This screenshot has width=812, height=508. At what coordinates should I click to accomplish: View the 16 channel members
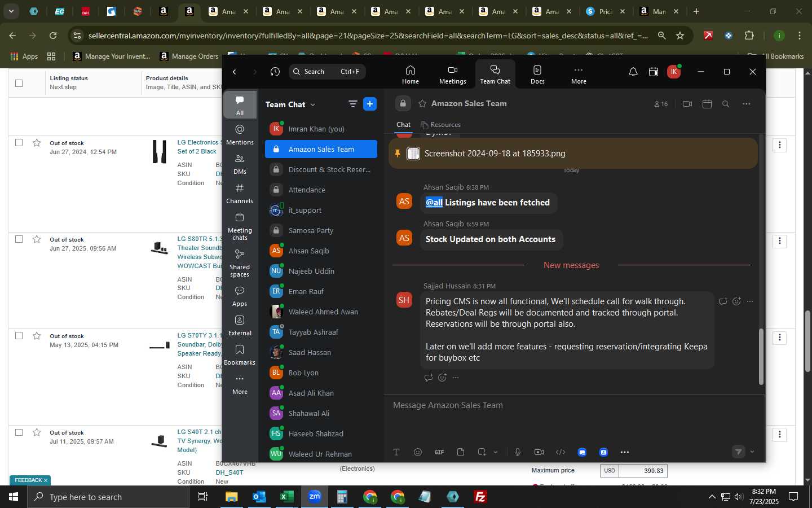661,104
